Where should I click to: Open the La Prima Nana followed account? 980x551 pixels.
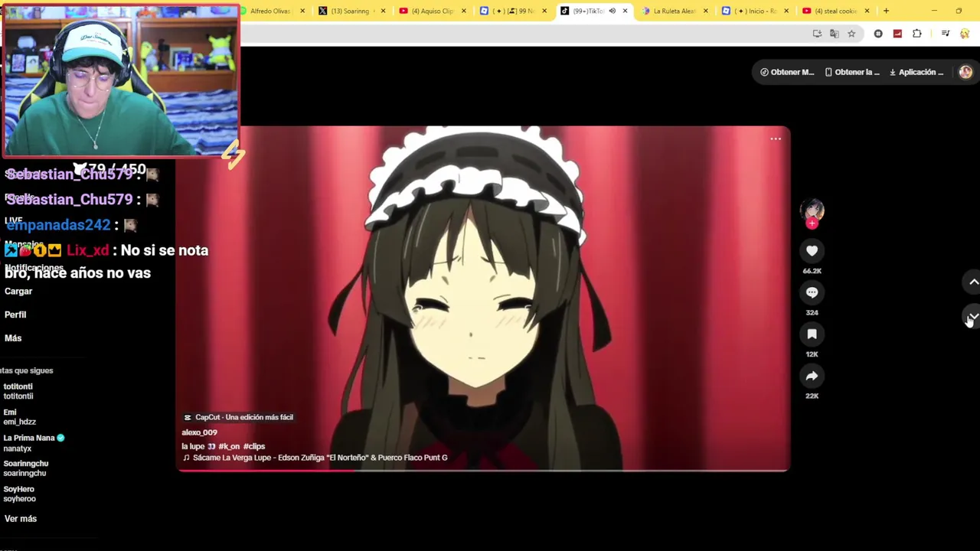click(34, 443)
